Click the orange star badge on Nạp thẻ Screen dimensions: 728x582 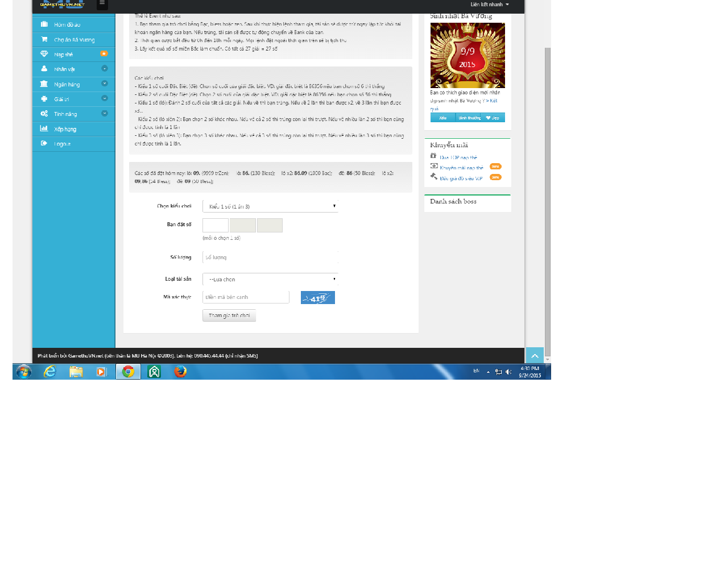(104, 53)
